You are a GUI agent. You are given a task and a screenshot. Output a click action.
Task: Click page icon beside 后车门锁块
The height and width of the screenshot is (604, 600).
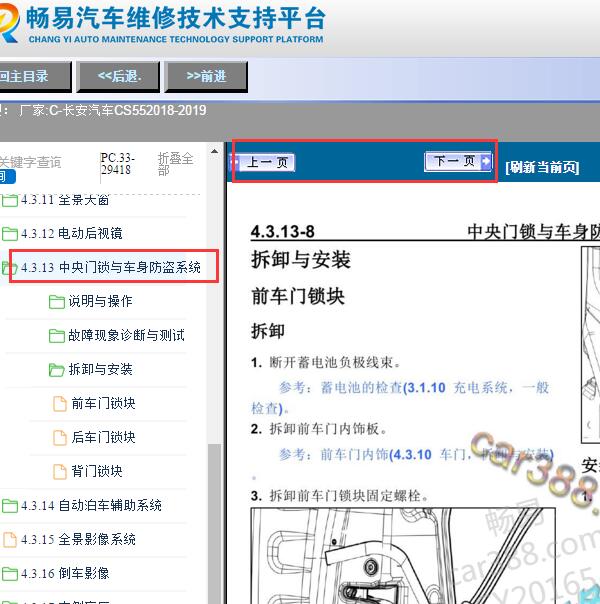60,438
